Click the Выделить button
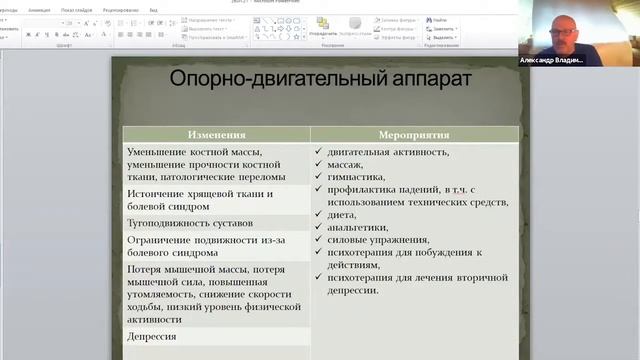The width and height of the screenshot is (640, 360). 441,38
